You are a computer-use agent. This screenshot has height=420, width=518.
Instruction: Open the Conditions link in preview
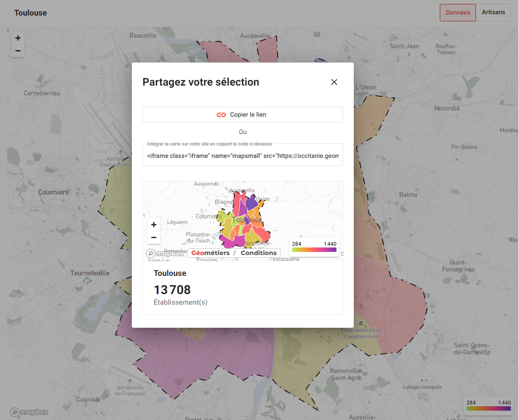(x=259, y=253)
